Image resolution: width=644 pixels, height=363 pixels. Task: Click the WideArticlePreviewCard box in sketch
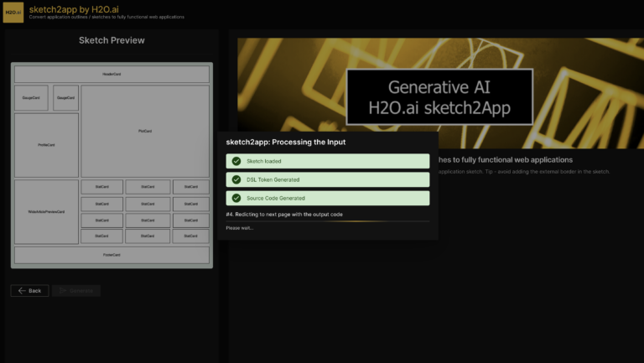46,212
